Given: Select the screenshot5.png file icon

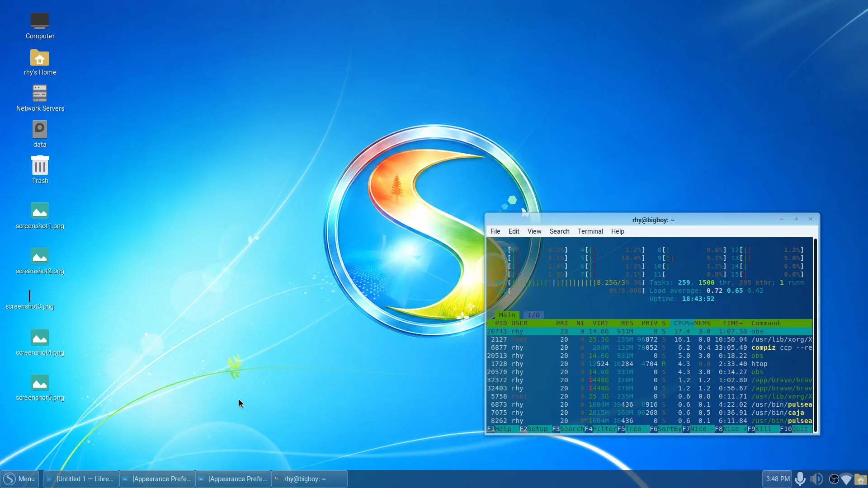Looking at the screenshot, I should (40, 383).
